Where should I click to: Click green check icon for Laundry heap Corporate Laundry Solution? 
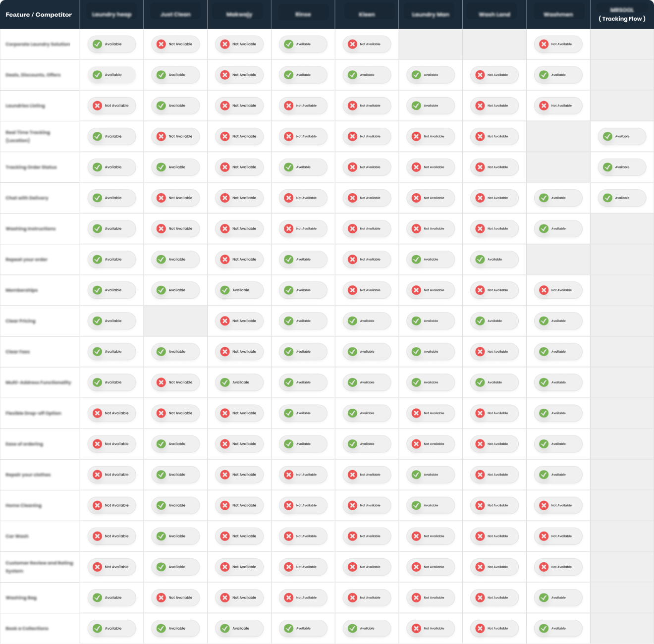[98, 44]
